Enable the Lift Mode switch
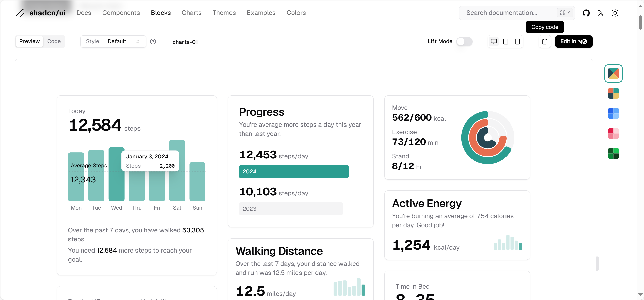 (x=464, y=41)
